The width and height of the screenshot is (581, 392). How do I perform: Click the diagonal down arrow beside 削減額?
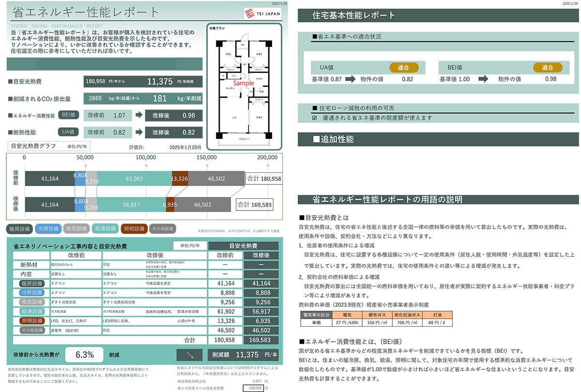point(189,355)
